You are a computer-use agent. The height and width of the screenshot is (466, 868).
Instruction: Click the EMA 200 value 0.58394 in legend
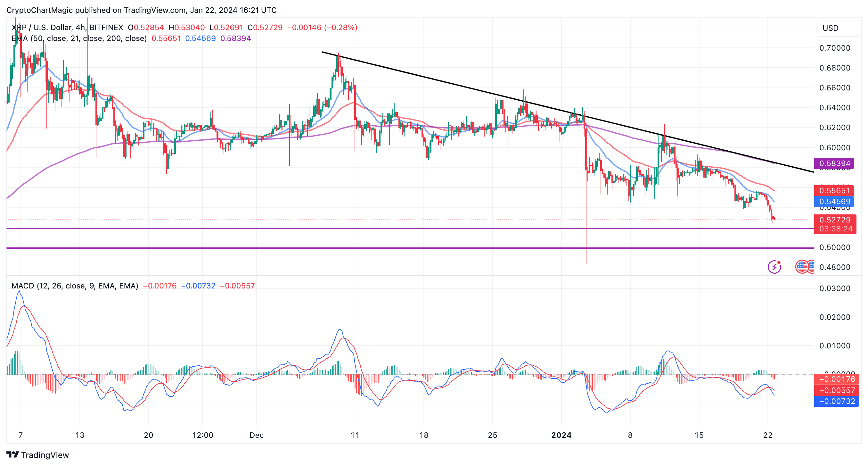point(235,38)
